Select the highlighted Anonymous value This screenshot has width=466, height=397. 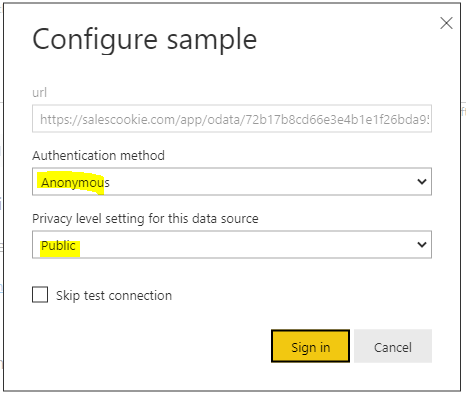pos(75,183)
